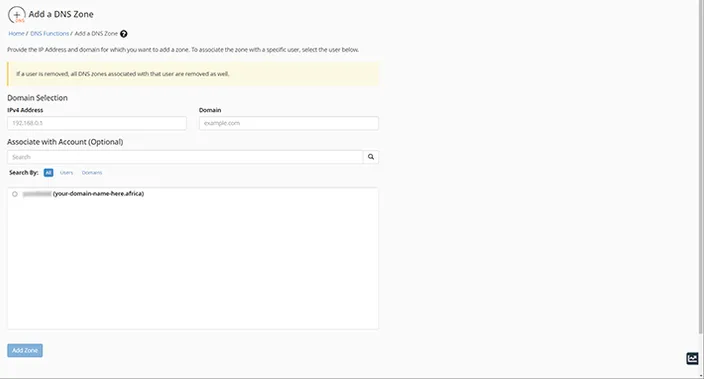Focus the IPv4 Address input field
Image resolution: width=704 pixels, height=379 pixels.
point(97,123)
